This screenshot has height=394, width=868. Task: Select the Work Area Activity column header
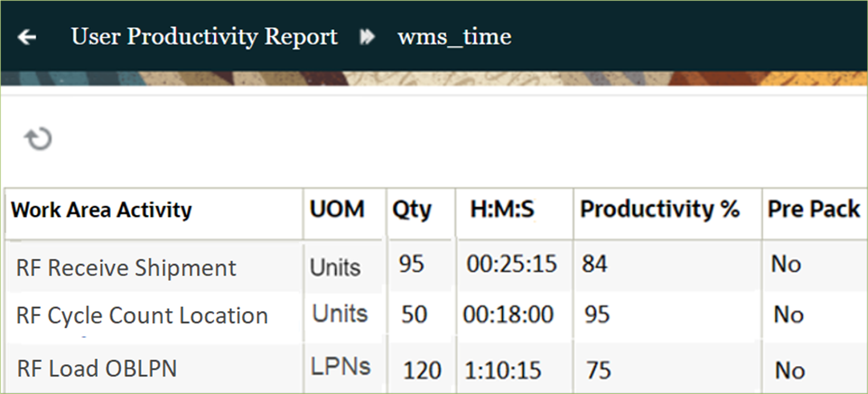(101, 210)
